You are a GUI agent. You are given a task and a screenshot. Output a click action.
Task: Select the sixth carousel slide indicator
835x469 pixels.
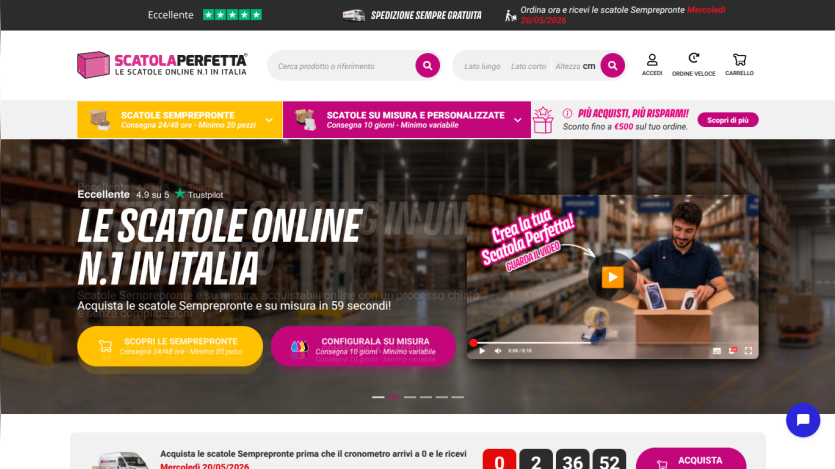[x=457, y=397]
